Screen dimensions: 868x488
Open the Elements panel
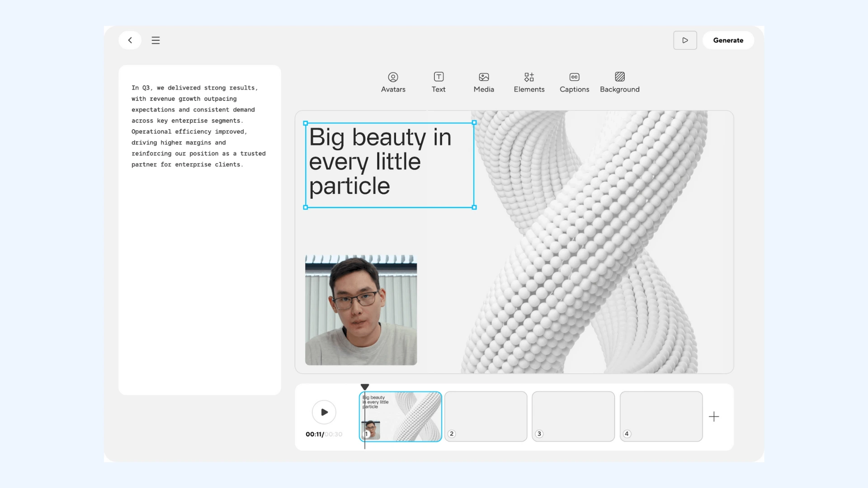[529, 82]
